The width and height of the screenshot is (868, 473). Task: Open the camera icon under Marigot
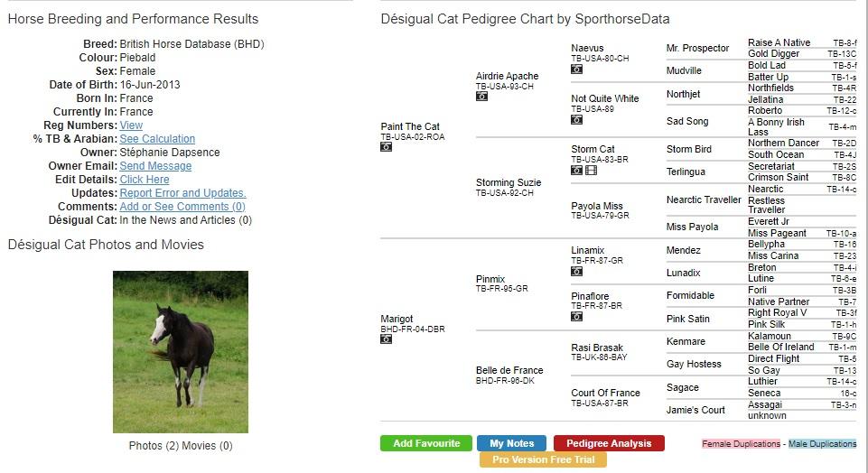click(387, 339)
